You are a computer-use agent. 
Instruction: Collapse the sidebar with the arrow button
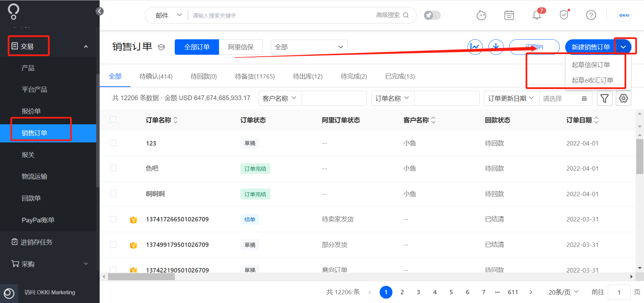pyautogui.click(x=100, y=11)
